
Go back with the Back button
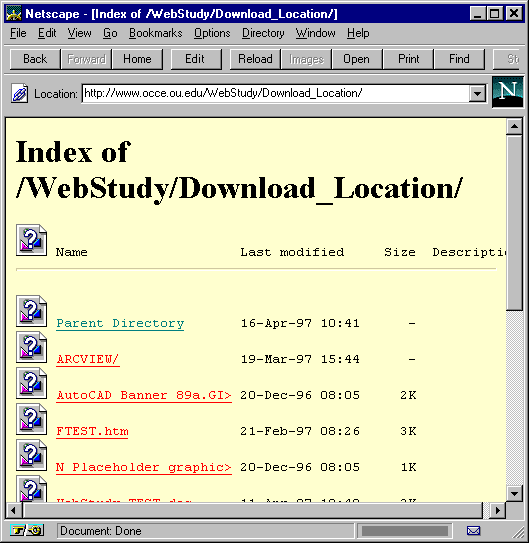(35, 59)
